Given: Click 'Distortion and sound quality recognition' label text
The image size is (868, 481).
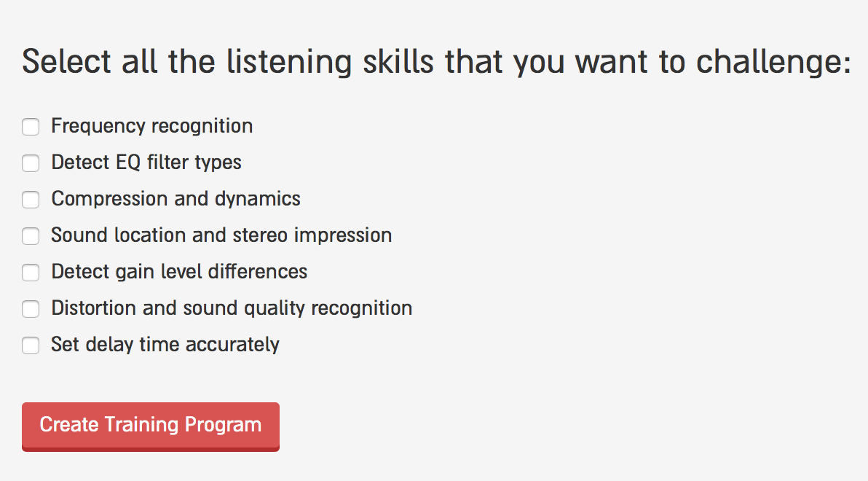Looking at the screenshot, I should click(x=232, y=309).
